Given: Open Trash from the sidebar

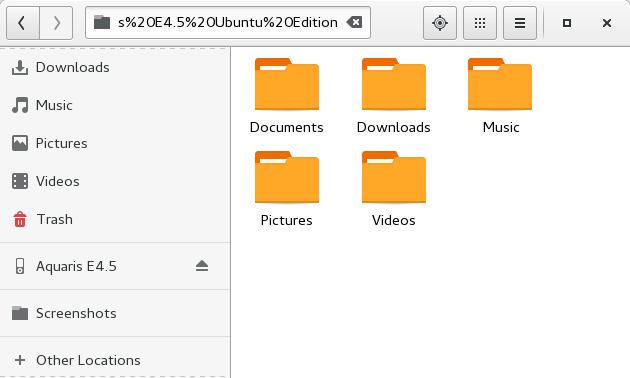Looking at the screenshot, I should [x=115, y=219].
